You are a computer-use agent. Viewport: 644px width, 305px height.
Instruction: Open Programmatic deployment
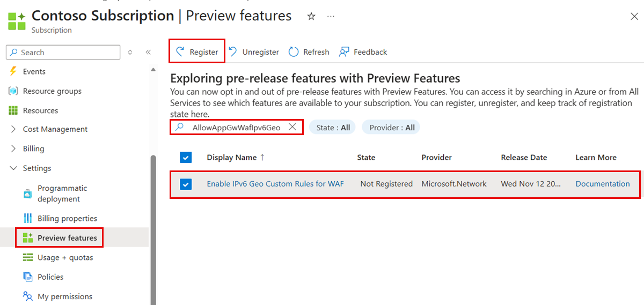coord(62,194)
